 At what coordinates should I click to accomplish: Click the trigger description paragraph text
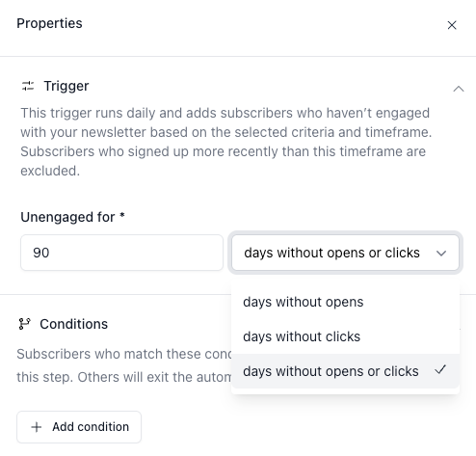point(226,142)
